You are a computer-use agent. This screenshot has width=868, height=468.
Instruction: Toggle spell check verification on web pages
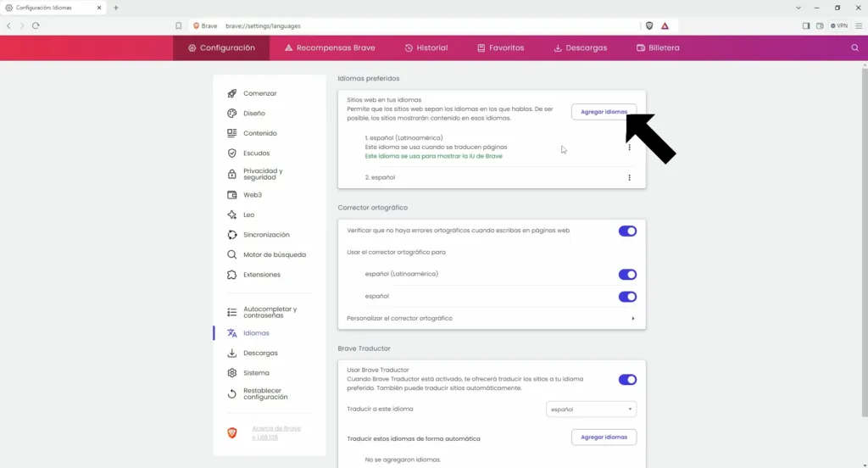[x=627, y=231]
